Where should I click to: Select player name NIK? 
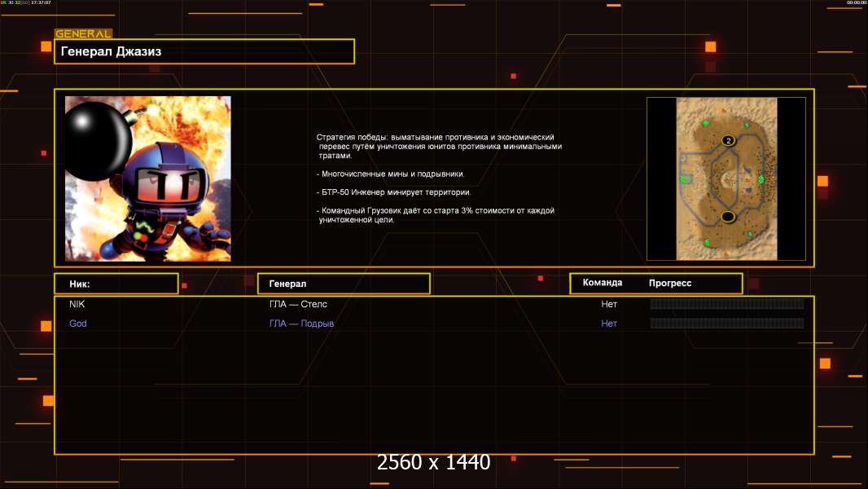coord(77,304)
